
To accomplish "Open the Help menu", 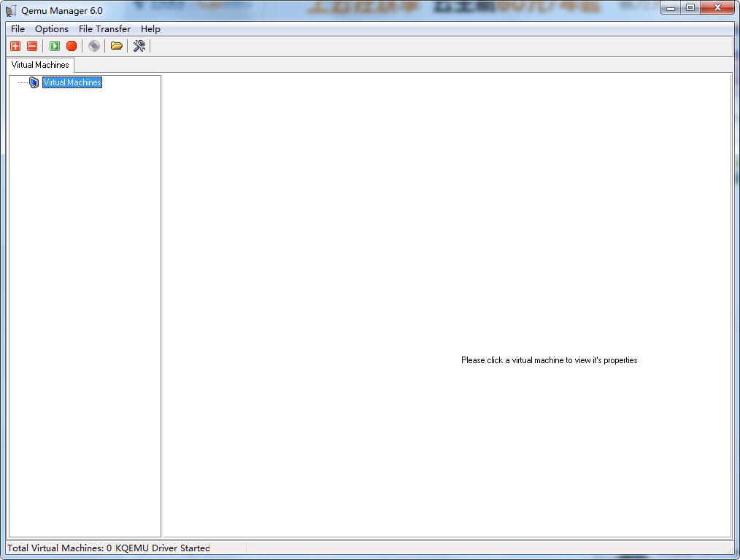I will pos(150,28).
